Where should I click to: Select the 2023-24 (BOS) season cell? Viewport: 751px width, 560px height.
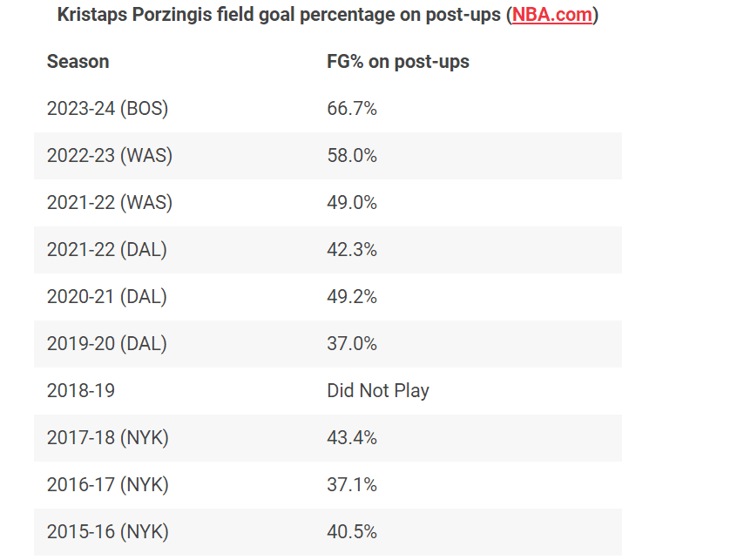pyautogui.click(x=107, y=109)
